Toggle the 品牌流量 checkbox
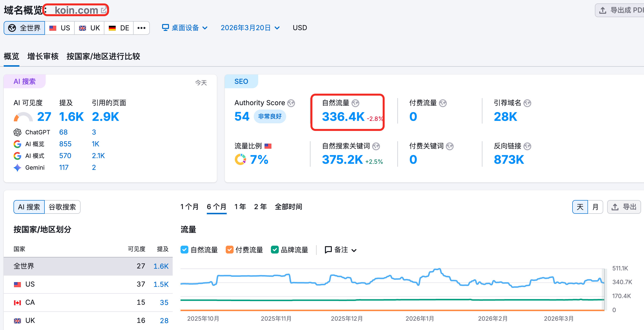Viewport: 644px width, 330px height. click(275, 250)
